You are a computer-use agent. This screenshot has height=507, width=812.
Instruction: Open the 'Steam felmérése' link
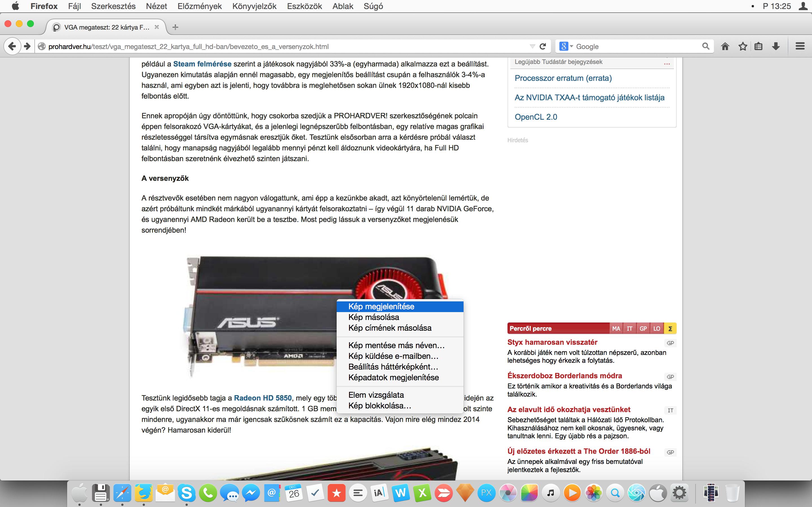[202, 64]
